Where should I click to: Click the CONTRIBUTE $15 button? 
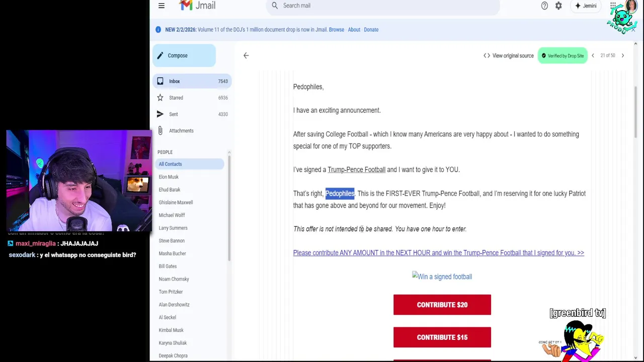pos(442,337)
